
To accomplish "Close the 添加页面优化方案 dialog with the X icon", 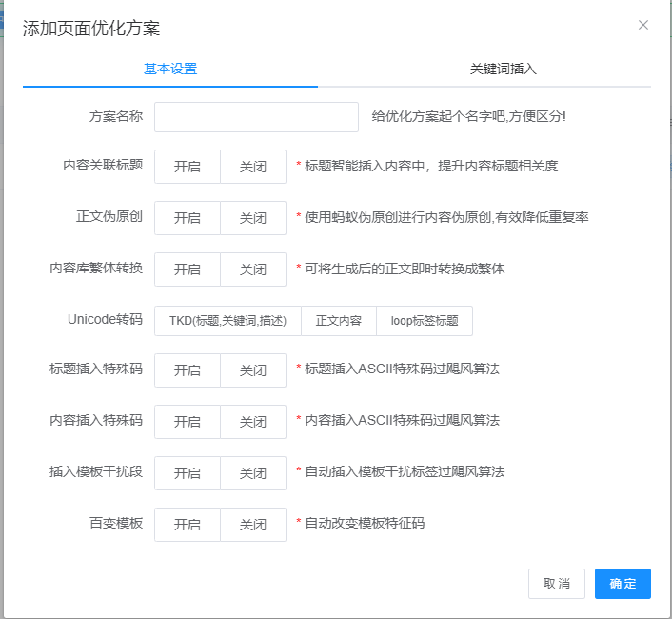I will (642, 25).
